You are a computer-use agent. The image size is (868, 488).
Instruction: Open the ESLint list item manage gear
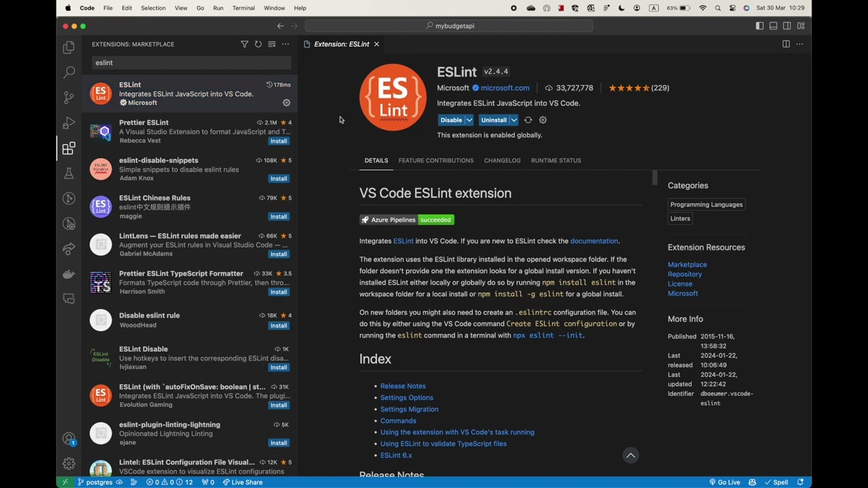286,103
